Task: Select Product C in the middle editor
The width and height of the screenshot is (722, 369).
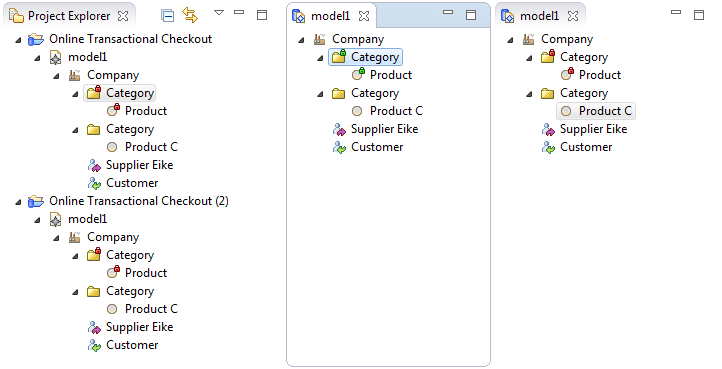Action: (x=396, y=111)
